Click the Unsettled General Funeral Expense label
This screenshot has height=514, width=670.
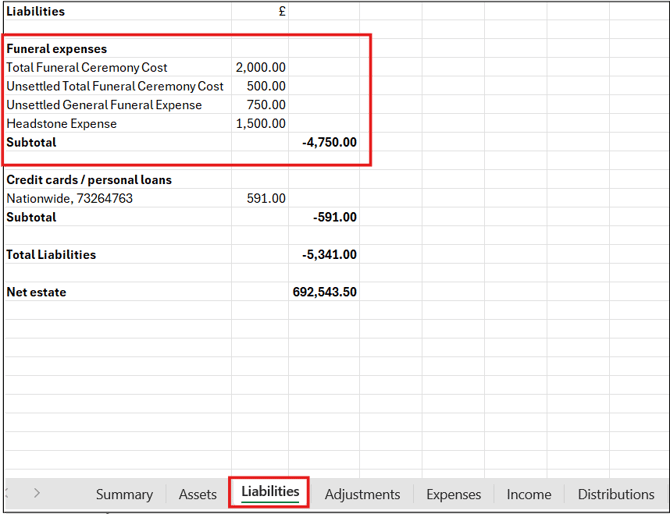click(118, 105)
